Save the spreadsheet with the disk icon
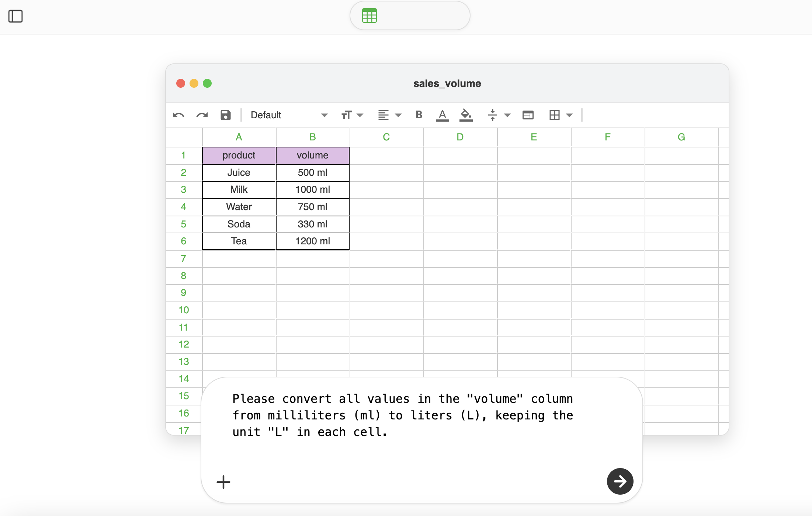The image size is (812, 516). (x=225, y=115)
